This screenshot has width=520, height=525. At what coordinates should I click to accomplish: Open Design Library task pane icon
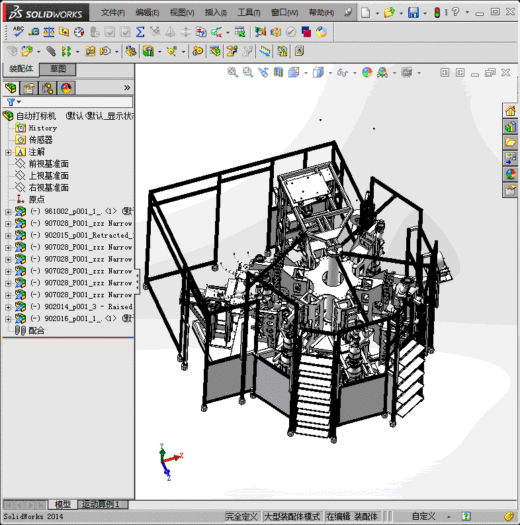pyautogui.click(x=510, y=127)
